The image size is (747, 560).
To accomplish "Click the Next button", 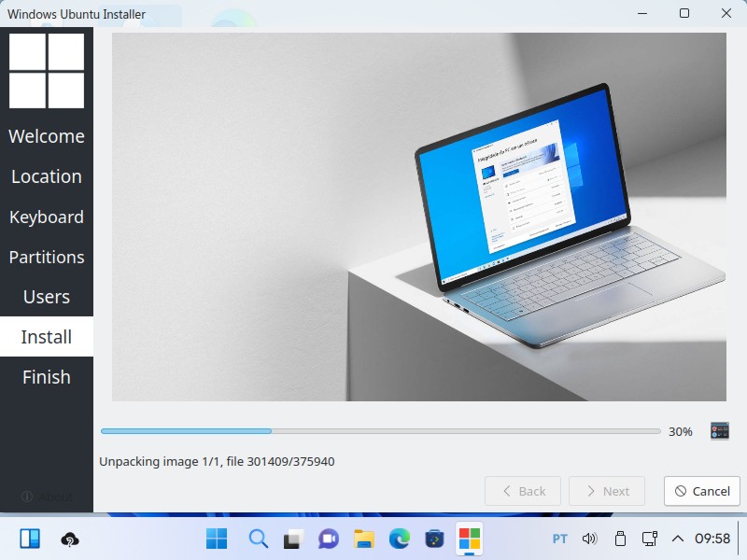I will point(607,491).
